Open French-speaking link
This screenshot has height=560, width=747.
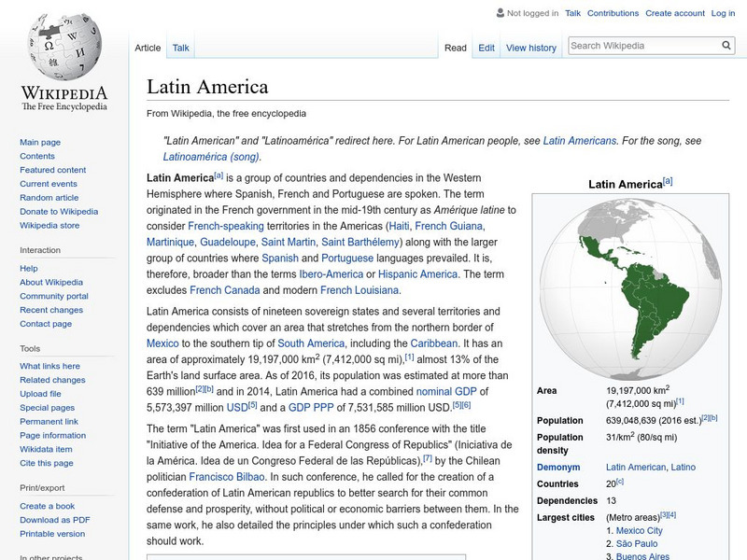pos(226,226)
